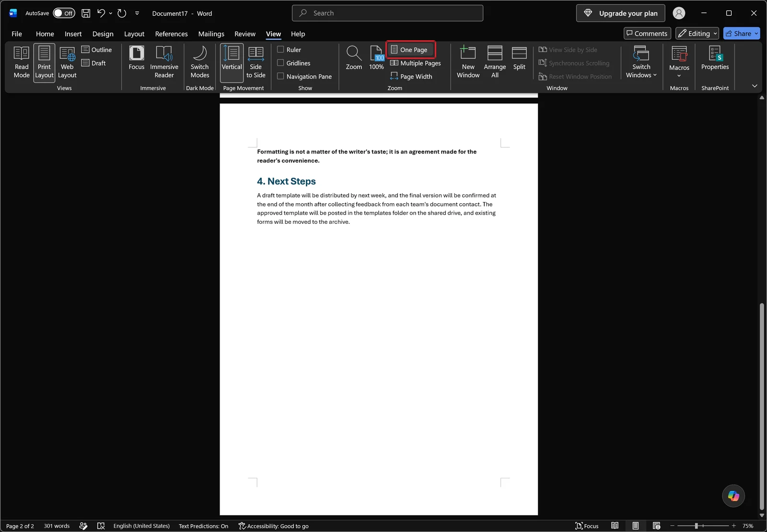Open the user account profile icon
This screenshot has width=767, height=532.
(x=679, y=13)
